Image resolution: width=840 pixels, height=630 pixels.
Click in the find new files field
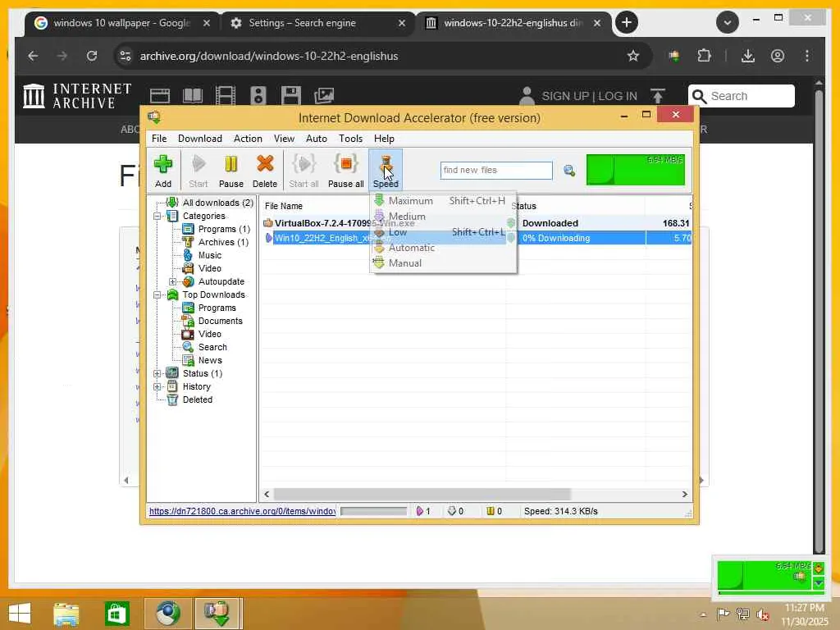coord(496,171)
